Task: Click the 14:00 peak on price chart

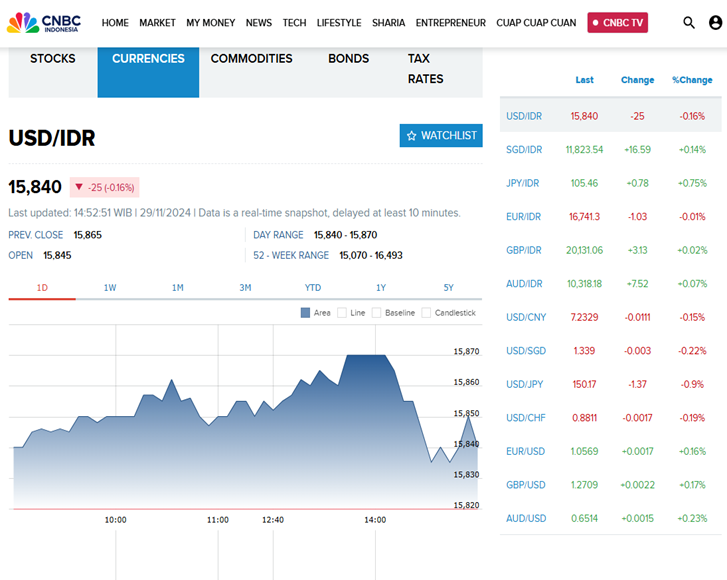Action: [x=365, y=356]
